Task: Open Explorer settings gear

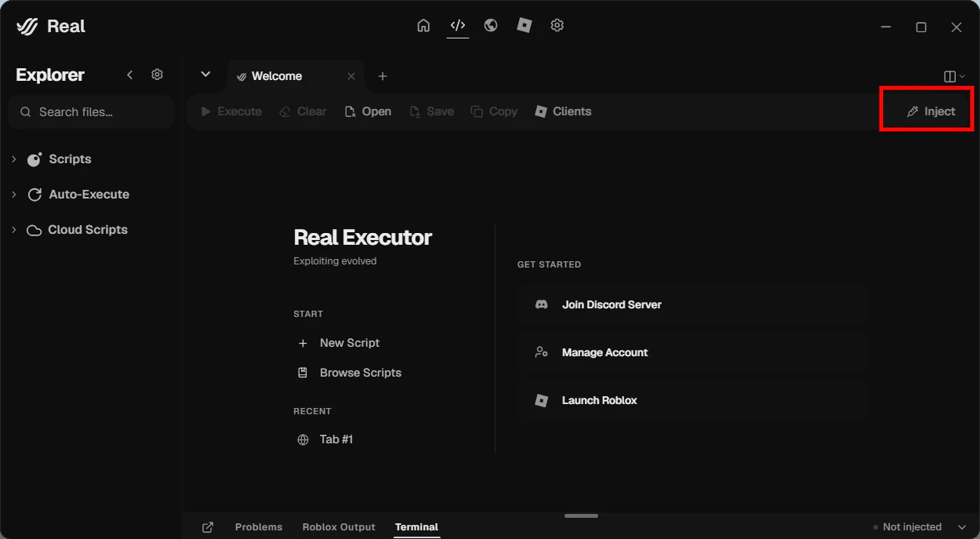Action: (x=157, y=75)
